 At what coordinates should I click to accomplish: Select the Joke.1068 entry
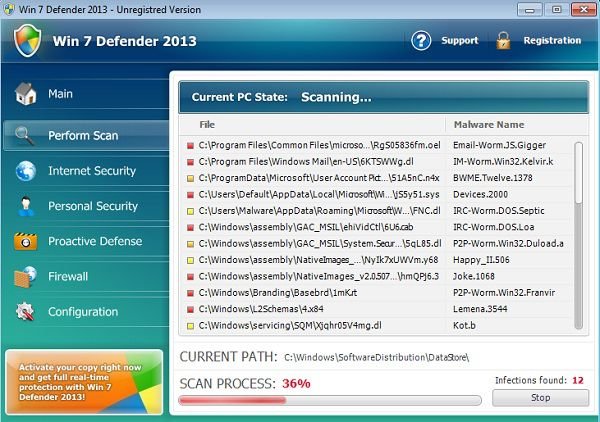[x=474, y=276]
